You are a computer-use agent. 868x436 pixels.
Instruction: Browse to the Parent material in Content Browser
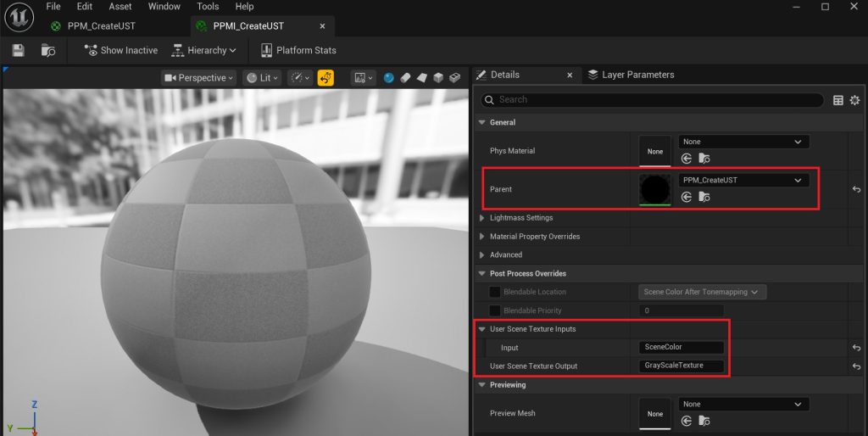[704, 197]
